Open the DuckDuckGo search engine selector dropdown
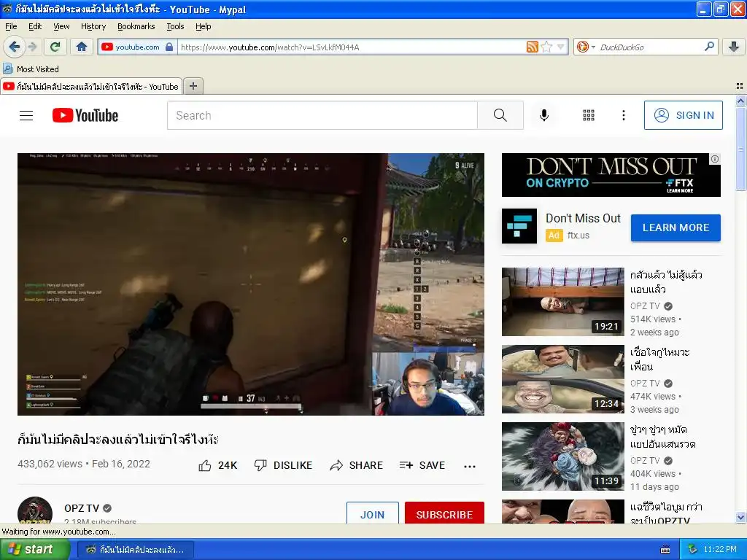 586,47
